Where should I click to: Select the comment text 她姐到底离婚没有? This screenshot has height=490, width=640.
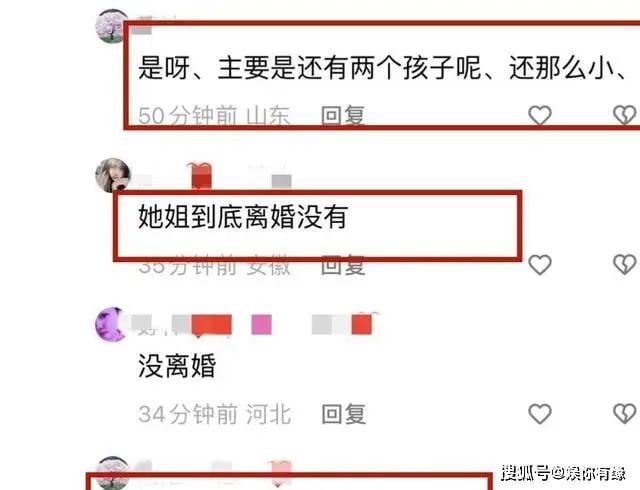pos(243,216)
